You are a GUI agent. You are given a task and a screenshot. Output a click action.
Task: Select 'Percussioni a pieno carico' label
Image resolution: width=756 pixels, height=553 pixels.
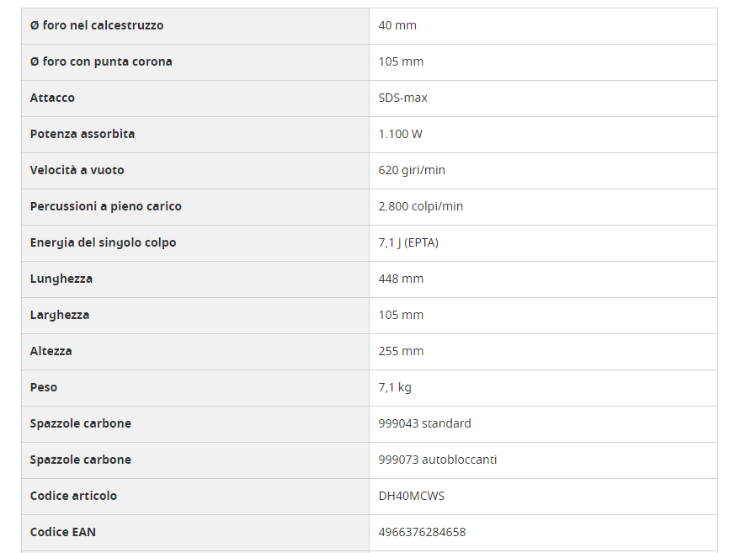106,206
